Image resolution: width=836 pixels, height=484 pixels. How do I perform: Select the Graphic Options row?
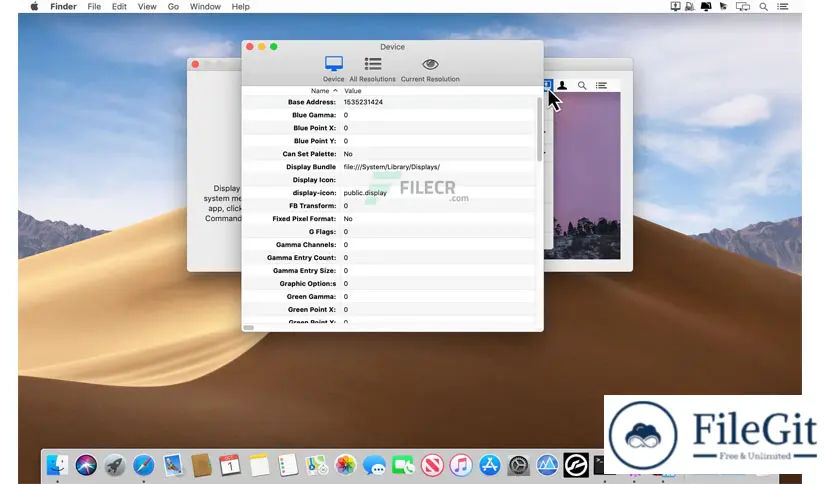pyautogui.click(x=389, y=284)
